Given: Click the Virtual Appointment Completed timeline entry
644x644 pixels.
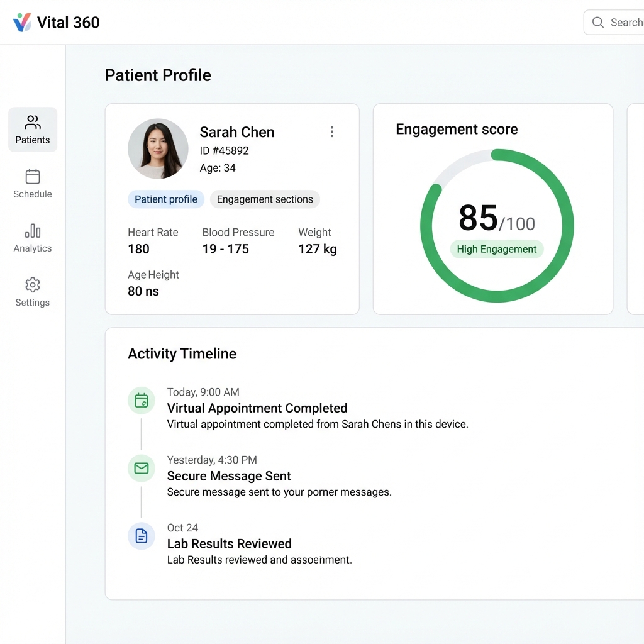Looking at the screenshot, I should pos(257,408).
